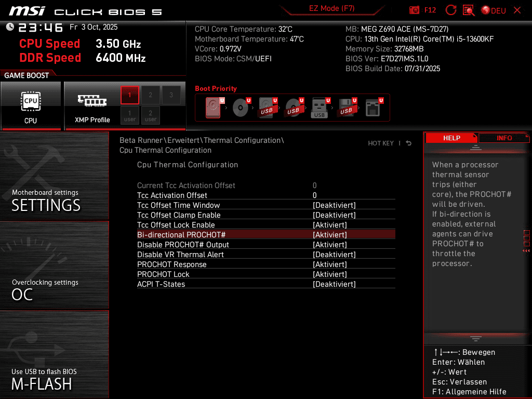Open the M-FLASH BIOS flashing panel

(54, 354)
